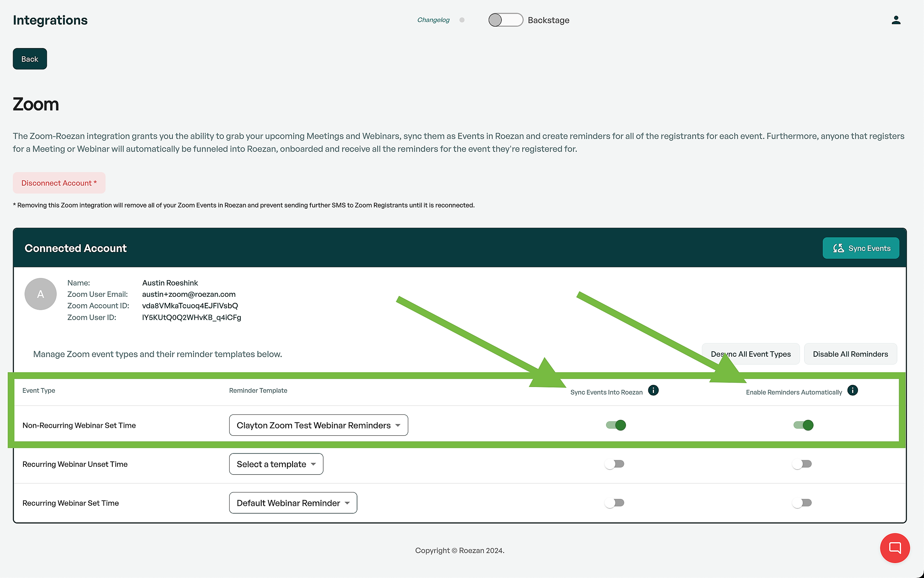Click the red chat support bubble
This screenshot has height=578, width=924.
pyautogui.click(x=894, y=548)
